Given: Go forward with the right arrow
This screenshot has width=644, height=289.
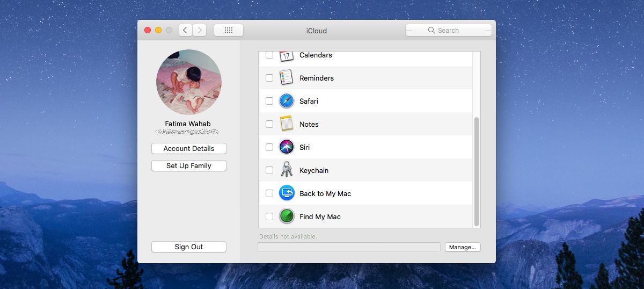Looking at the screenshot, I should click(200, 31).
